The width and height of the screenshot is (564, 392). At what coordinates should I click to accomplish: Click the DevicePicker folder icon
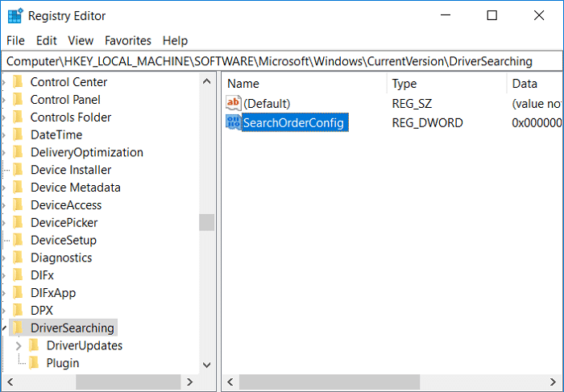tap(18, 222)
